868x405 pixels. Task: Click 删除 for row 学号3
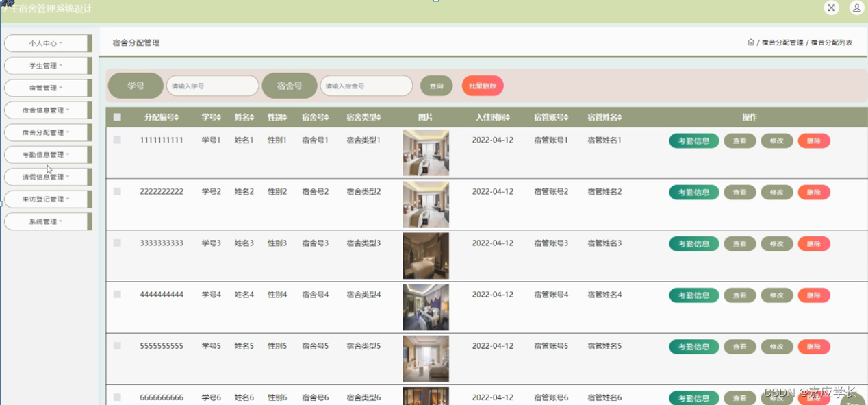pos(814,243)
